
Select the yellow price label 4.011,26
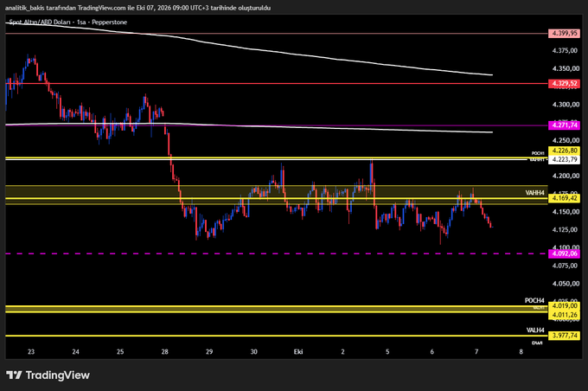[x=565, y=315]
